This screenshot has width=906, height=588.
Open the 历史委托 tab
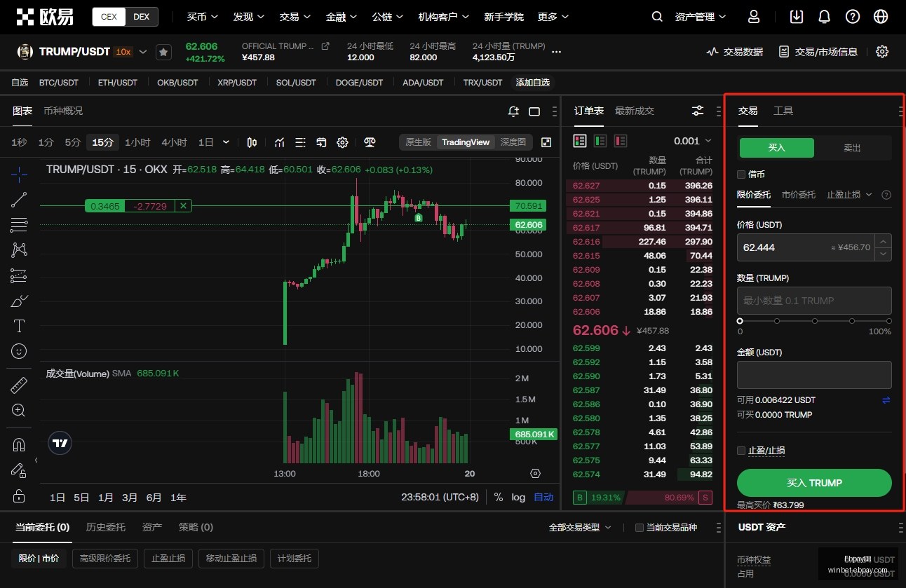tap(106, 527)
